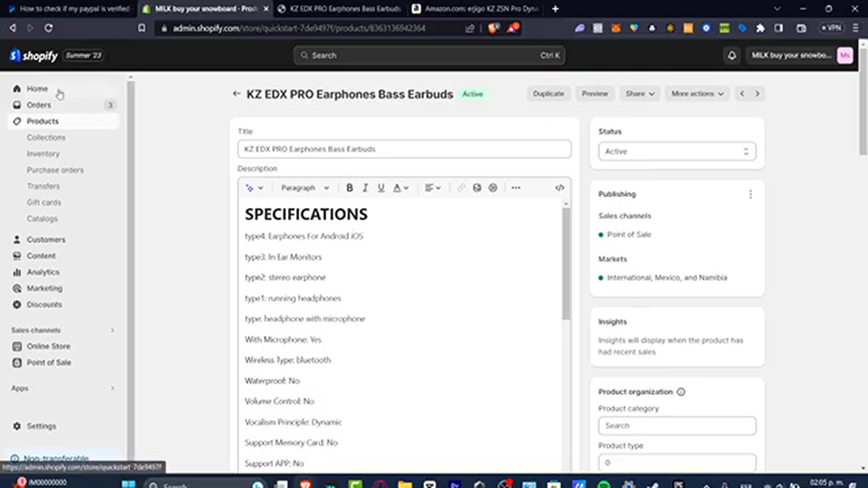
Task: Open Orders in the sidebar
Action: tap(63, 105)
